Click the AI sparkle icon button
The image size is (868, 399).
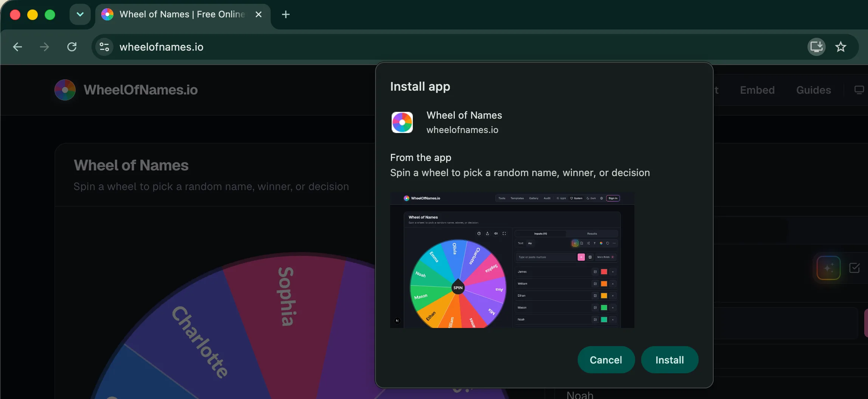click(828, 268)
